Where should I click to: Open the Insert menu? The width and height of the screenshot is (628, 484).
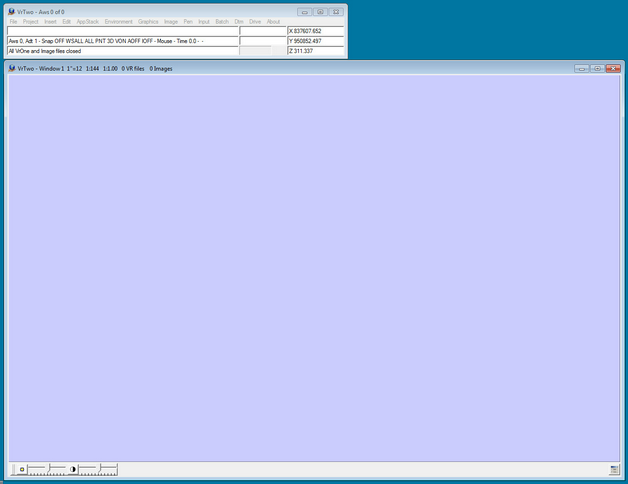50,22
